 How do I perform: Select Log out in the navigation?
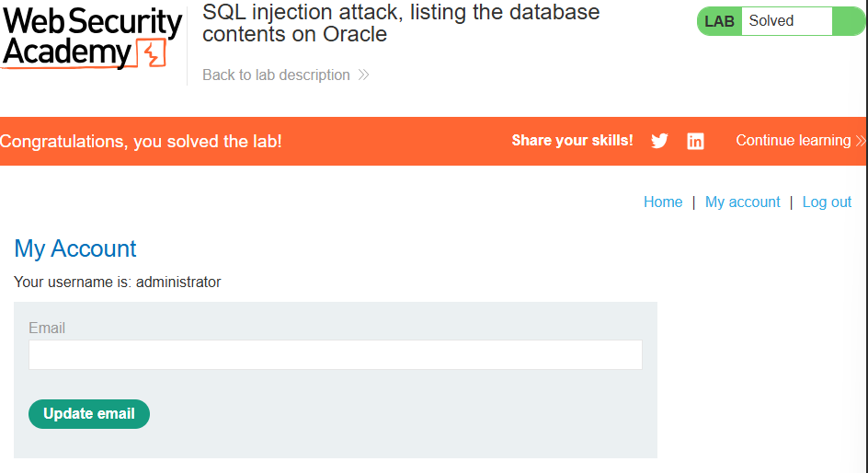pyautogui.click(x=827, y=202)
